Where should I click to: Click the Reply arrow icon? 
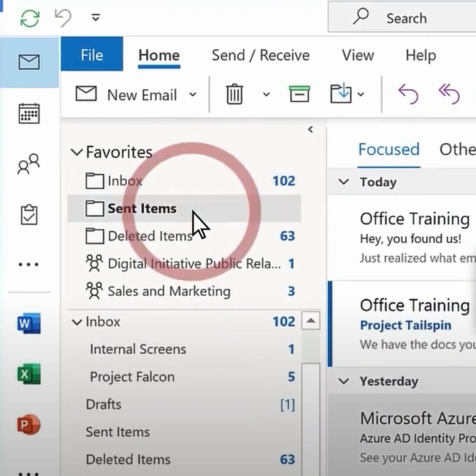tap(408, 94)
